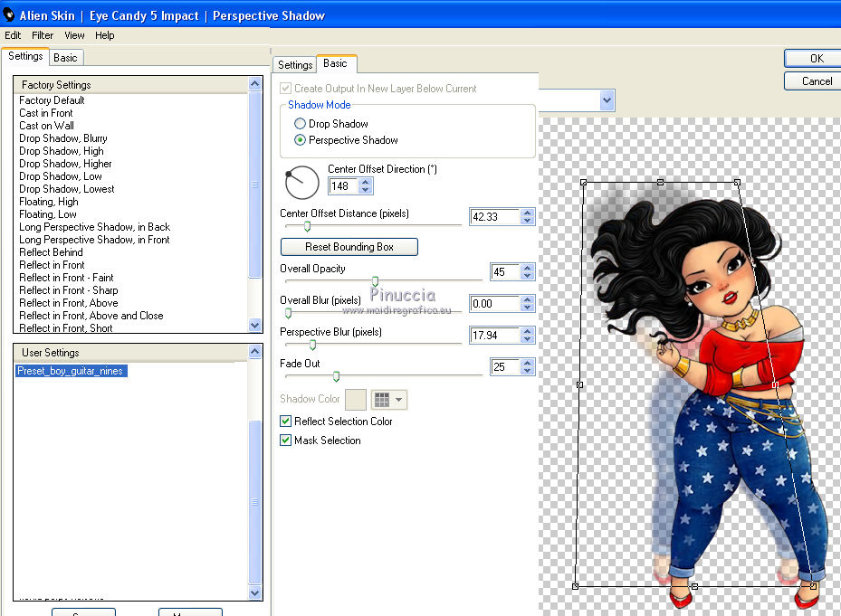Viewport: 841px width, 616px height.
Task: Click the Center Offset Direction dial
Action: click(302, 183)
